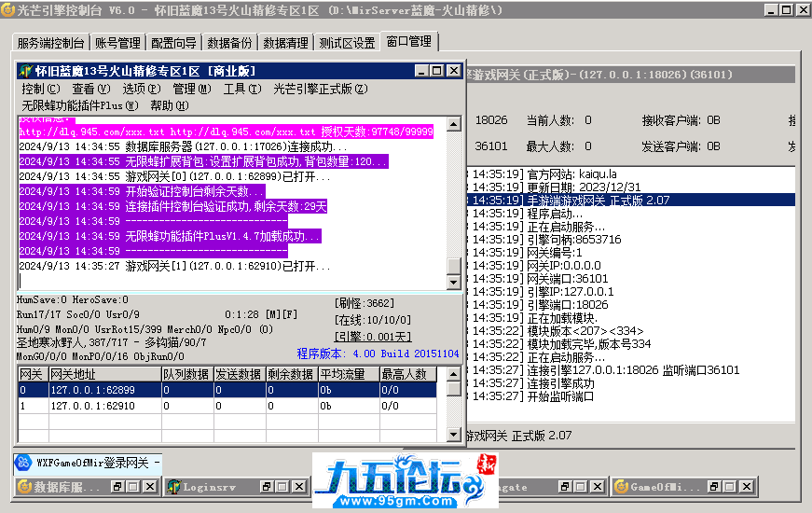Click the main console title bar icon
This screenshot has width=812, height=513.
[7, 10]
